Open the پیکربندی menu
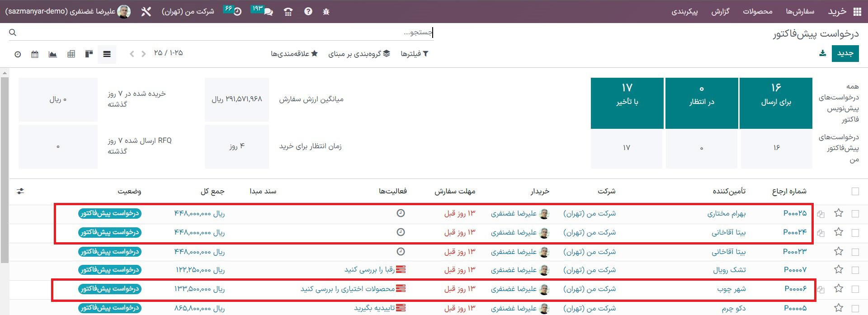 tap(684, 12)
